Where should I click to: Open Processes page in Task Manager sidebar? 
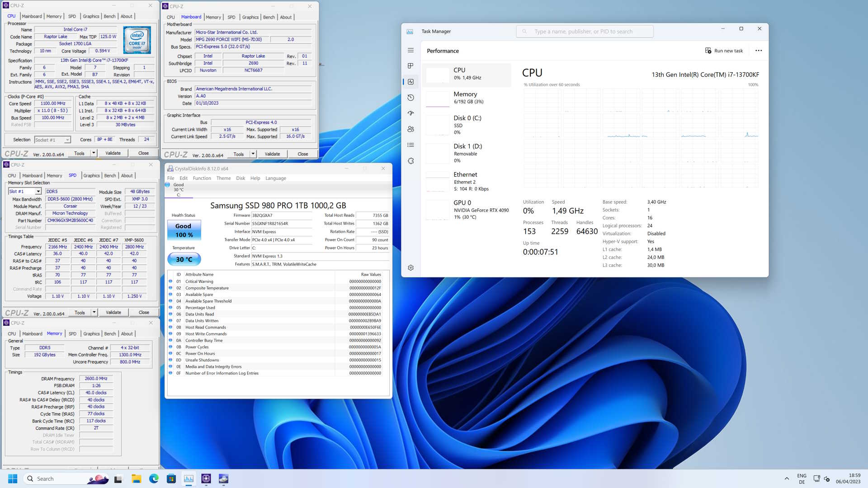410,66
